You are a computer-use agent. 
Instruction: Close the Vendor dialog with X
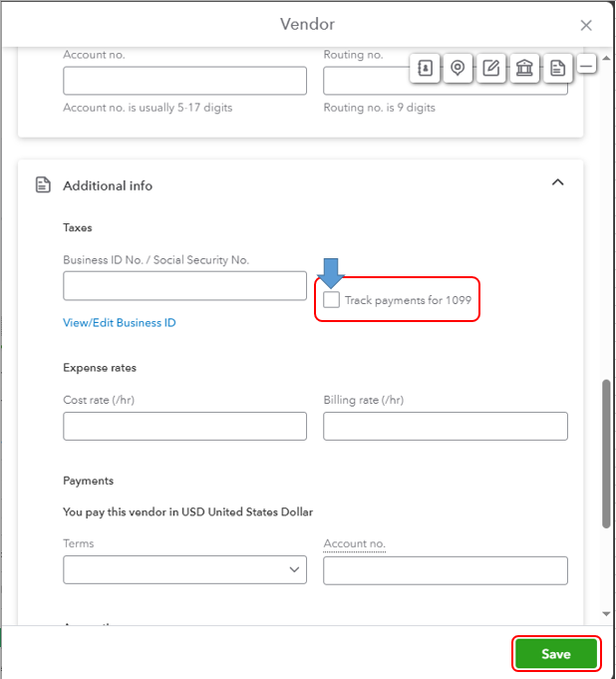coord(586,26)
